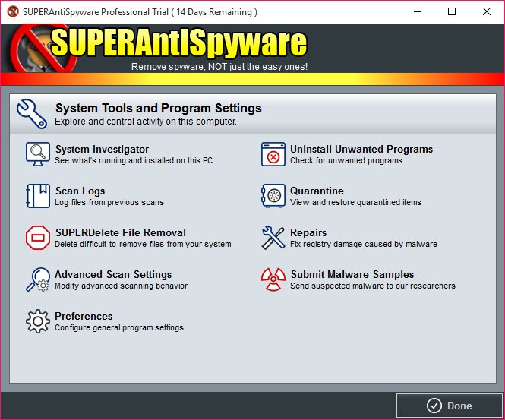This screenshot has height=420, width=505.
Task: Click 'Send suspected malware to our researchers'
Action: pyautogui.click(x=373, y=286)
